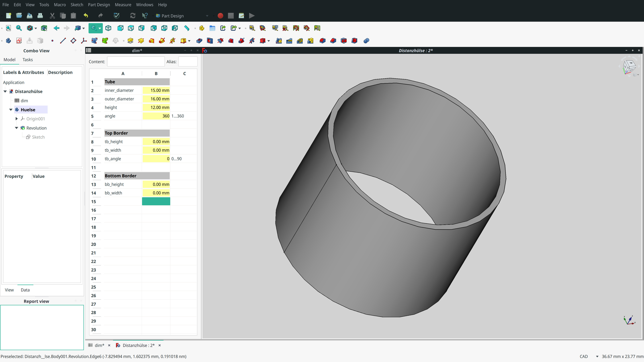The height and width of the screenshot is (362, 644).
Task: Expand Origin001 in the model tree
Action: coord(16,119)
